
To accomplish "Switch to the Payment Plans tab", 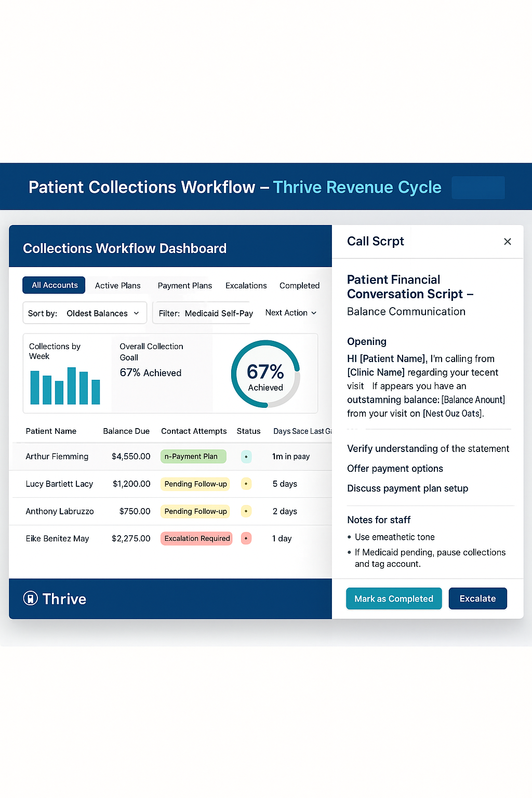I will coord(185,286).
